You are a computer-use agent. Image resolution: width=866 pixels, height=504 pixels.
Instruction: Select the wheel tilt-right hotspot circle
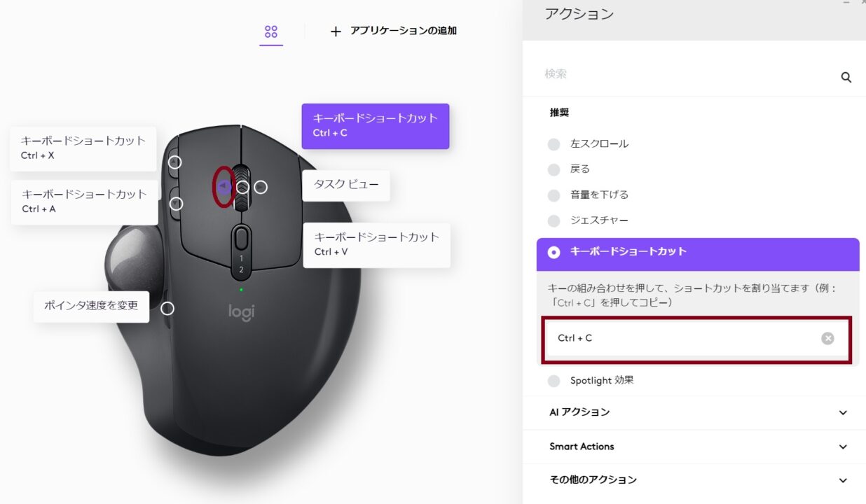(261, 187)
